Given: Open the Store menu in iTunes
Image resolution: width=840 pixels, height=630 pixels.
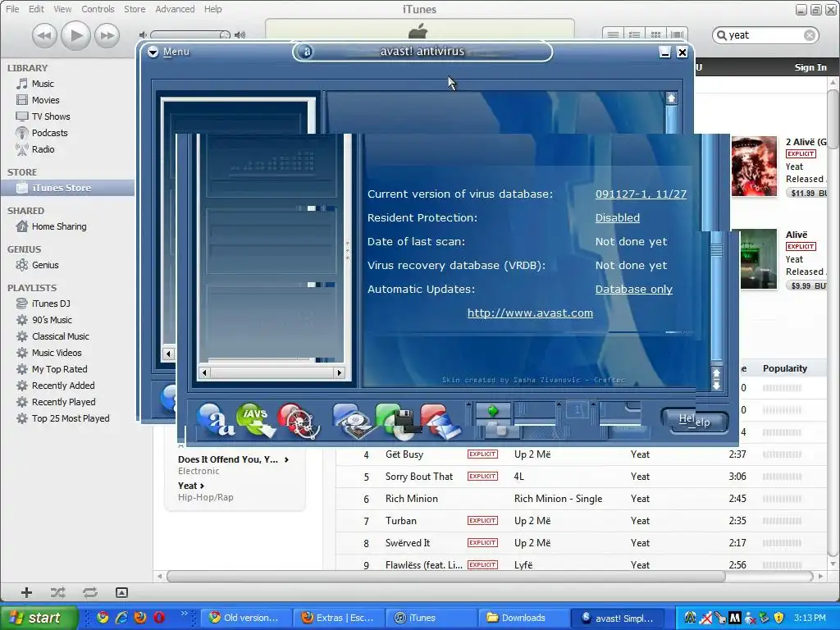Looking at the screenshot, I should tap(135, 9).
